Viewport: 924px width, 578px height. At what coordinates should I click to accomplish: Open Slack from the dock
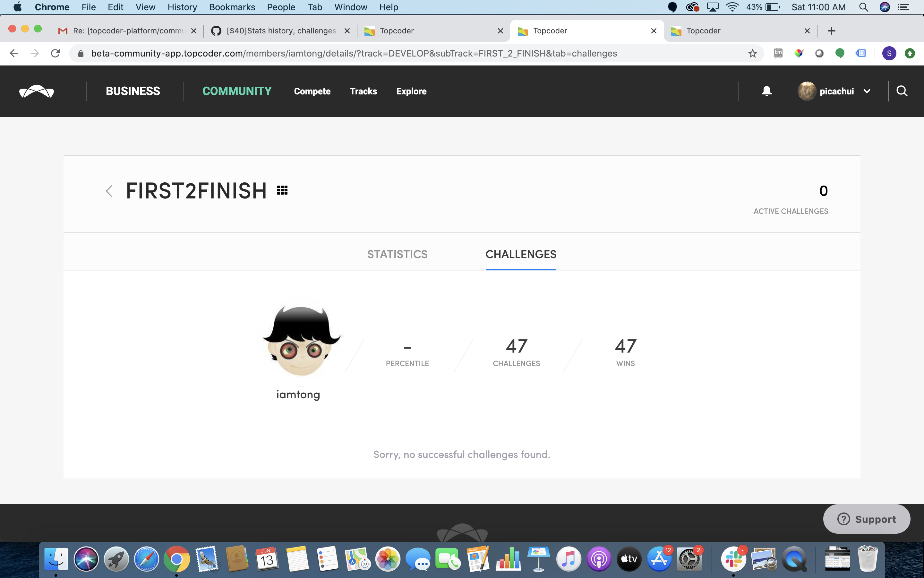click(x=733, y=559)
